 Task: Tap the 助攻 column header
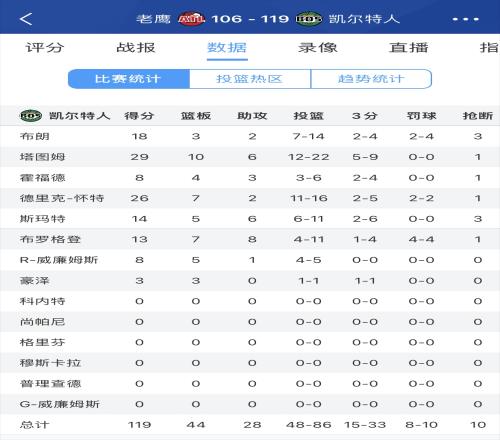252,116
